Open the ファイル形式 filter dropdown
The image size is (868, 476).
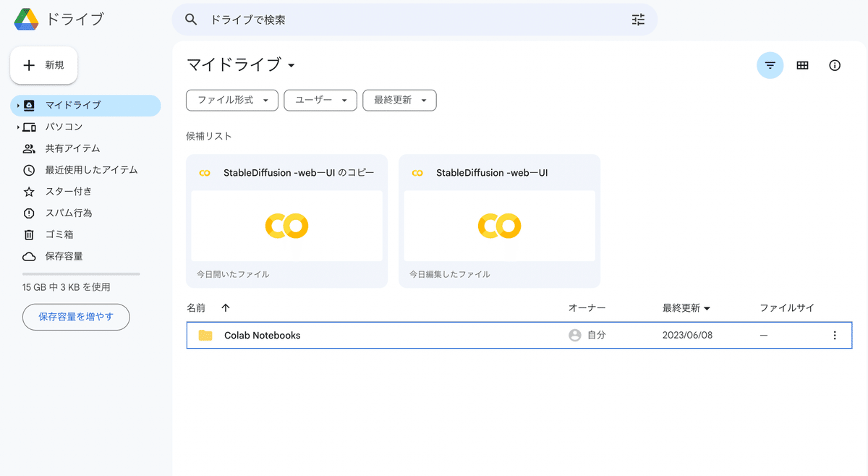click(232, 101)
